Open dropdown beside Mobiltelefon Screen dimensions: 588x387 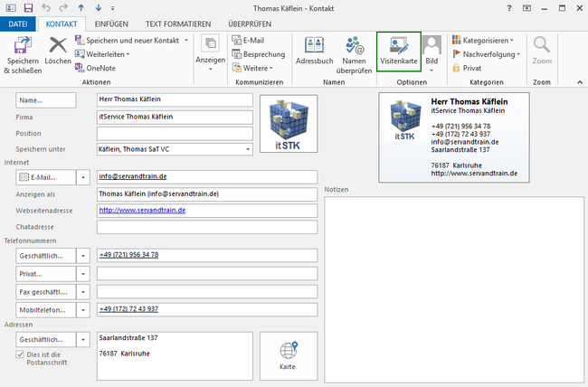83,310
